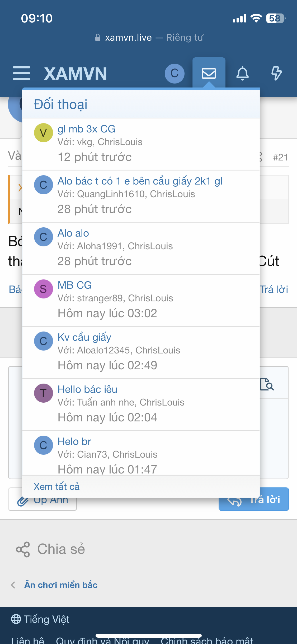Tap the Chia sẻ share icon

[23, 549]
